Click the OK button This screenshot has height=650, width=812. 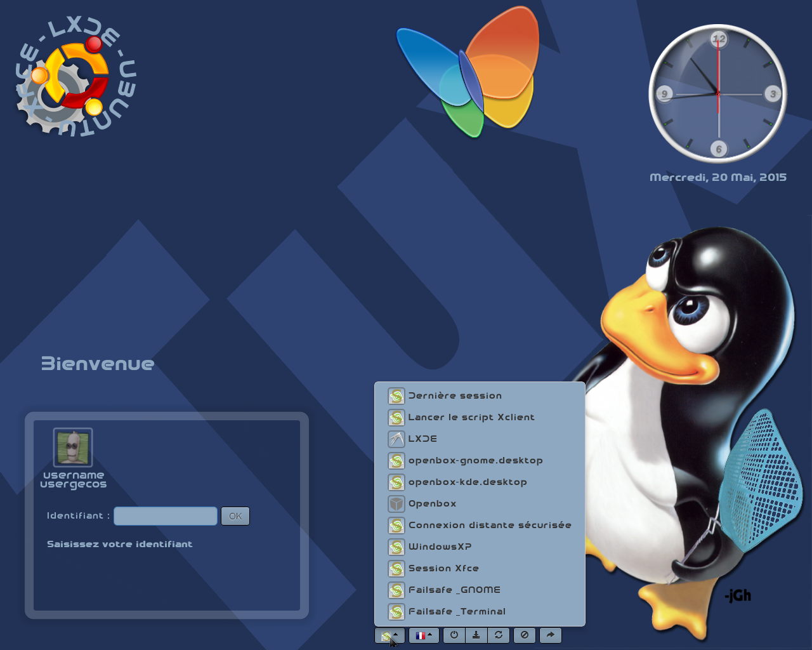point(235,516)
